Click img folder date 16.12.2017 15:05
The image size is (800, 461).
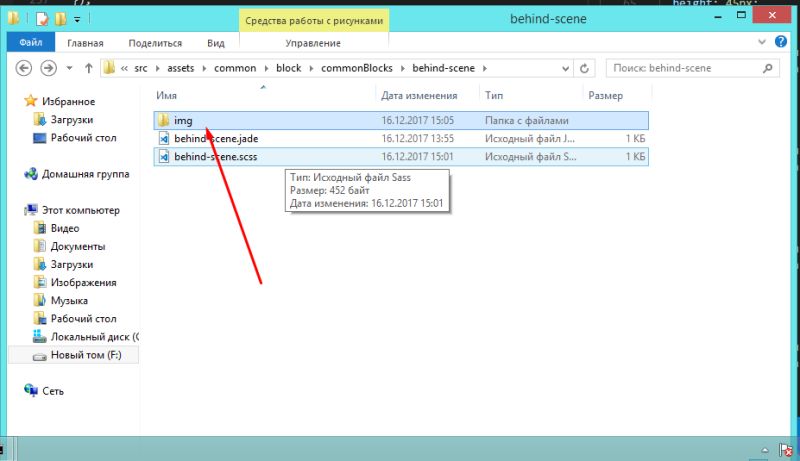[417, 121]
